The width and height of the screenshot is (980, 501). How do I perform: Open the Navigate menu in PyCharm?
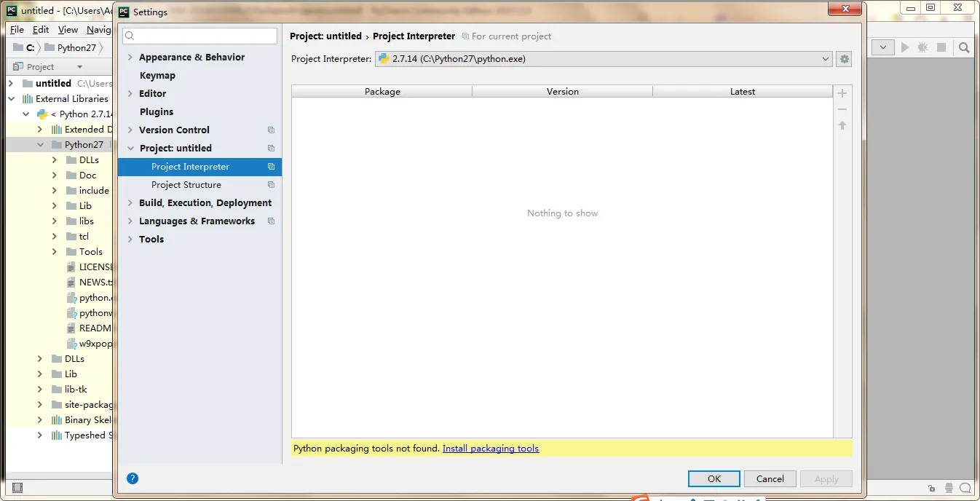pos(99,30)
